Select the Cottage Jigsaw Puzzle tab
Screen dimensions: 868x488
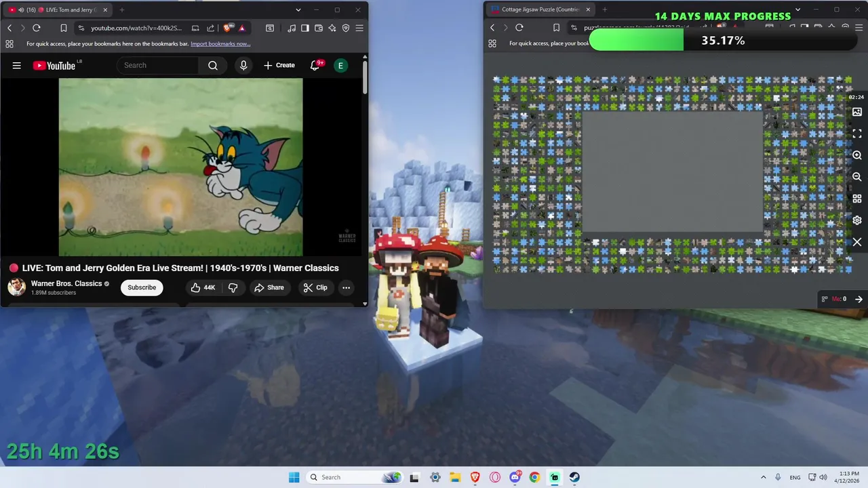pos(540,10)
